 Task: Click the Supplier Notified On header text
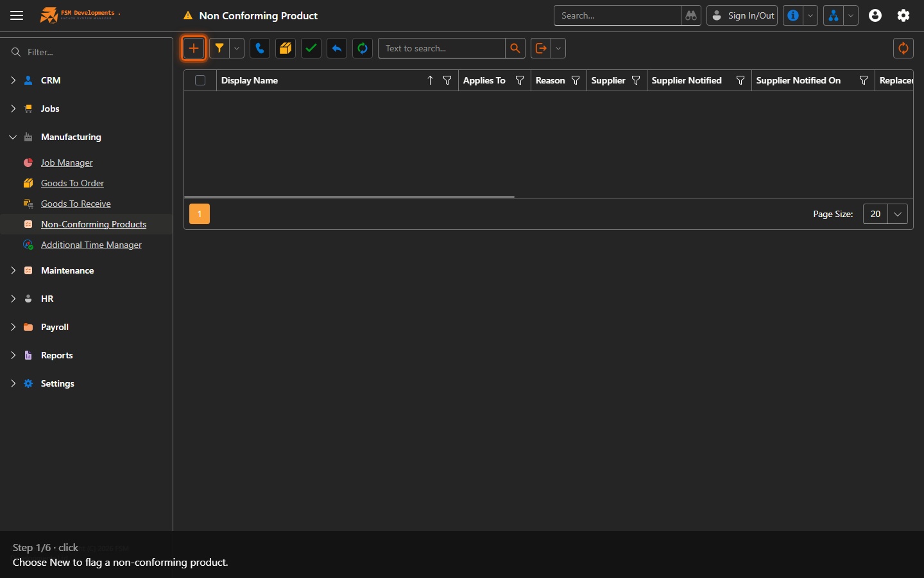tap(798, 80)
